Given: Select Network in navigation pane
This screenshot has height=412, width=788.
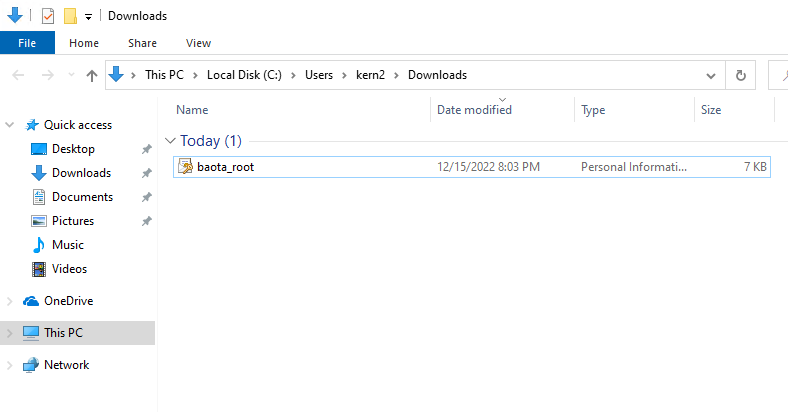Looking at the screenshot, I should [x=66, y=365].
